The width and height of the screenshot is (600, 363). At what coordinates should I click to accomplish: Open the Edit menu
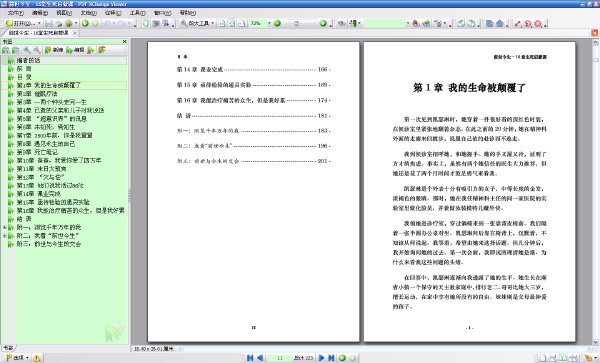click(x=40, y=13)
